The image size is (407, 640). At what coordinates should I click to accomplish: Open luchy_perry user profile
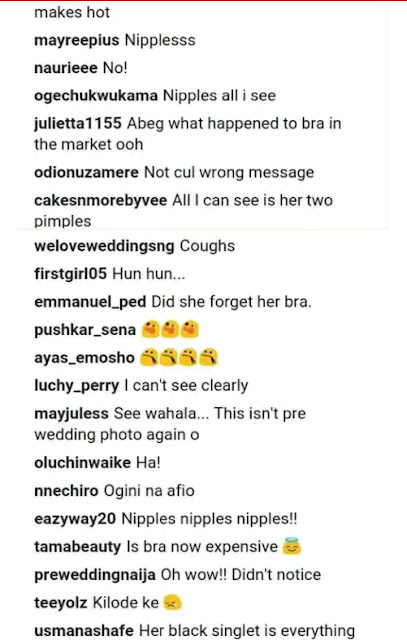coord(77,386)
